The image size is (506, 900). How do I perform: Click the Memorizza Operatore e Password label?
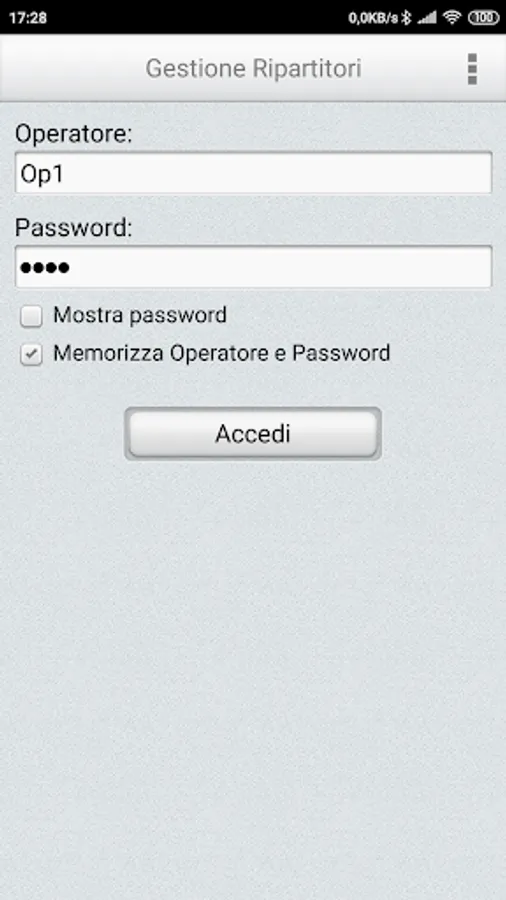click(x=221, y=353)
